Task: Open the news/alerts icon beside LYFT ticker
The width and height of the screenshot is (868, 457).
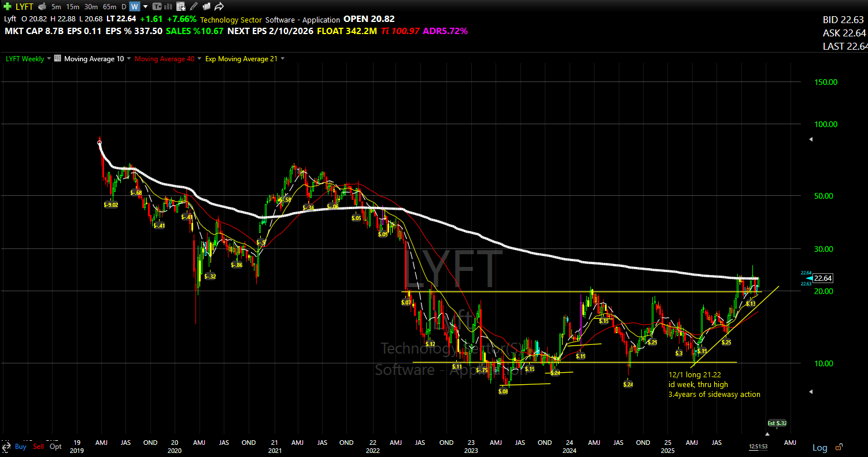Action: tap(42, 7)
